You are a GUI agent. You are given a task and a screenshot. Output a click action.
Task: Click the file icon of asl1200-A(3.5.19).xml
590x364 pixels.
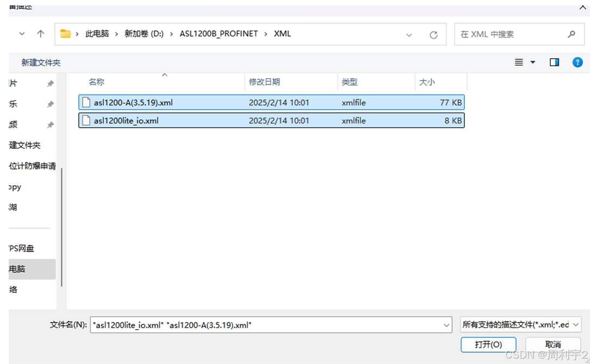pyautogui.click(x=86, y=102)
